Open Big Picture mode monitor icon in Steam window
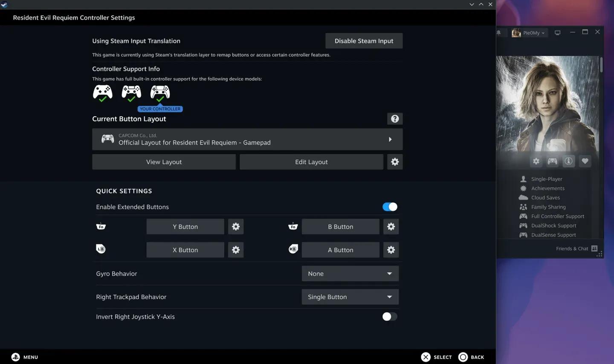 [557, 33]
